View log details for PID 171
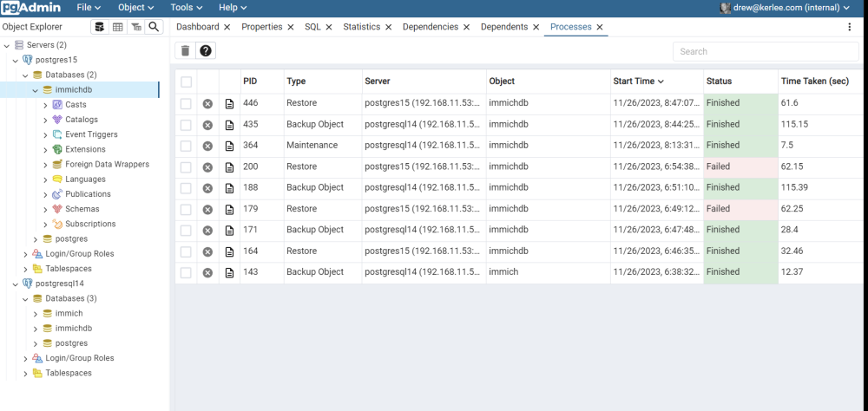Image resolution: width=868 pixels, height=411 pixels. click(229, 230)
